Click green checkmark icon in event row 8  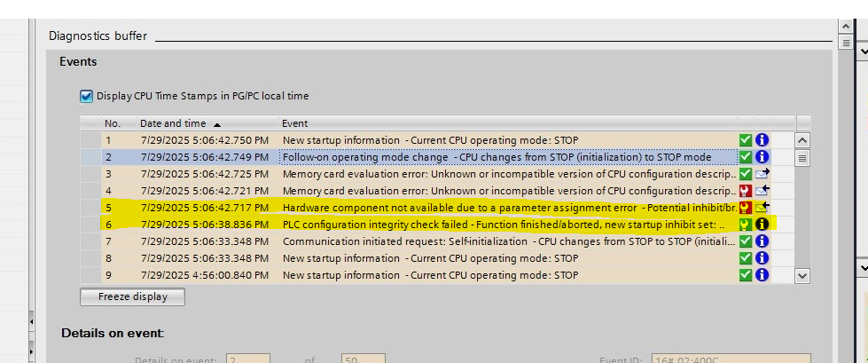click(x=745, y=258)
